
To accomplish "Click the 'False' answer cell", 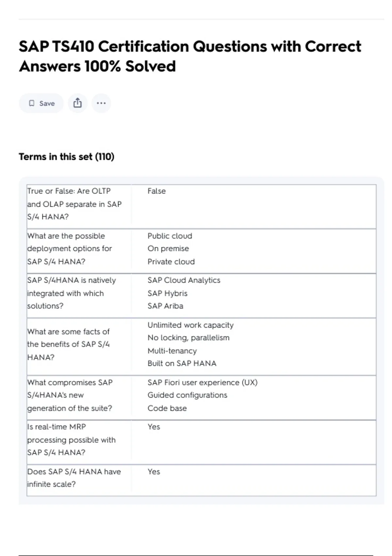I will click(x=156, y=191).
